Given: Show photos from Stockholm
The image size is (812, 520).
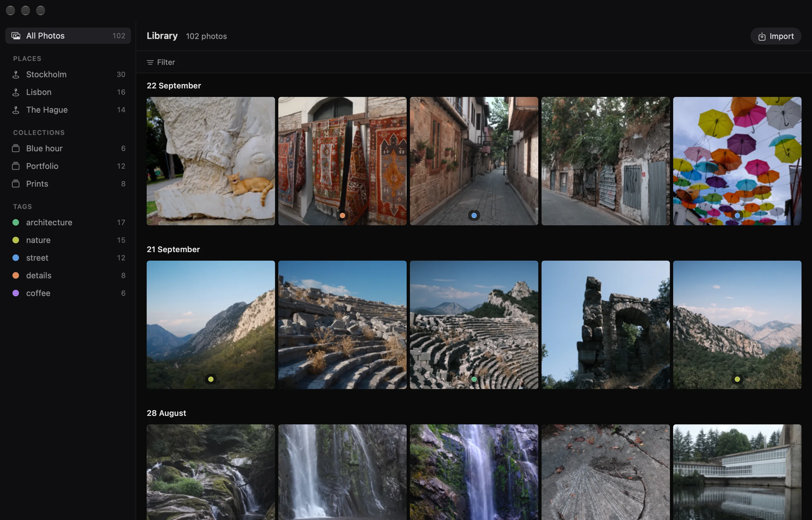Looking at the screenshot, I should [68, 74].
